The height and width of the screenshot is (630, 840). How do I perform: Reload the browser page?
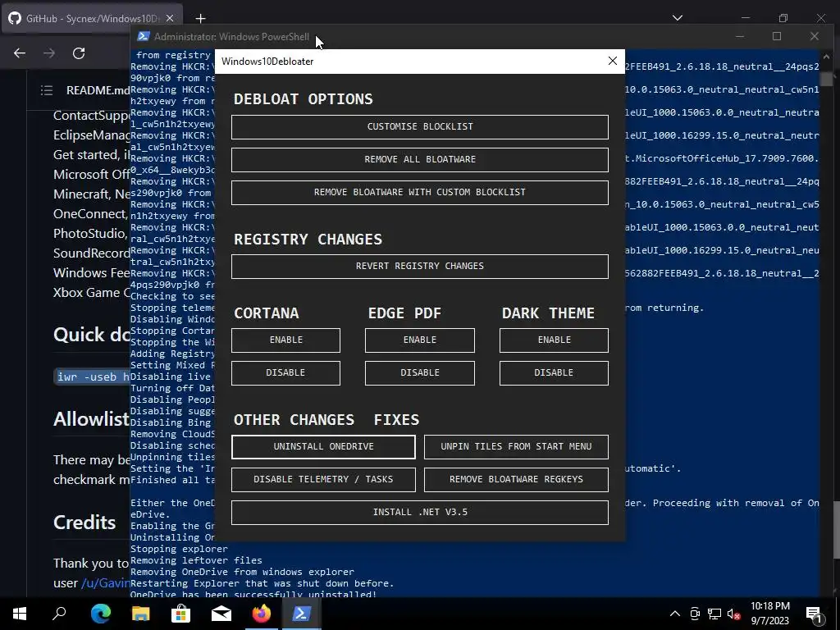pos(79,53)
